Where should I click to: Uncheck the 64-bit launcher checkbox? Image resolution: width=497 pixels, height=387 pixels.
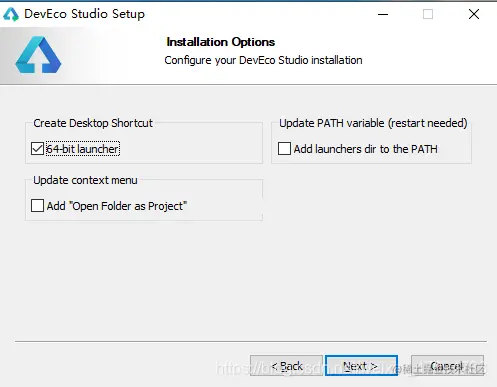point(37,149)
